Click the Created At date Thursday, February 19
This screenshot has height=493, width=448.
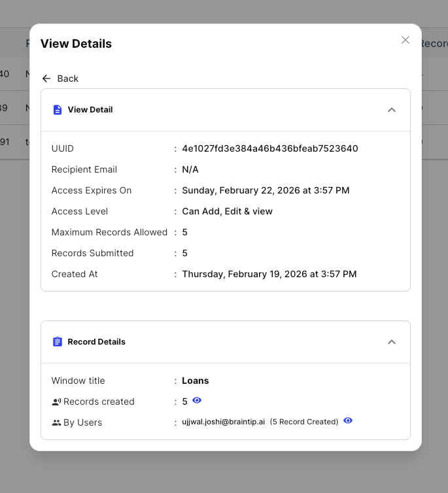coord(269,274)
